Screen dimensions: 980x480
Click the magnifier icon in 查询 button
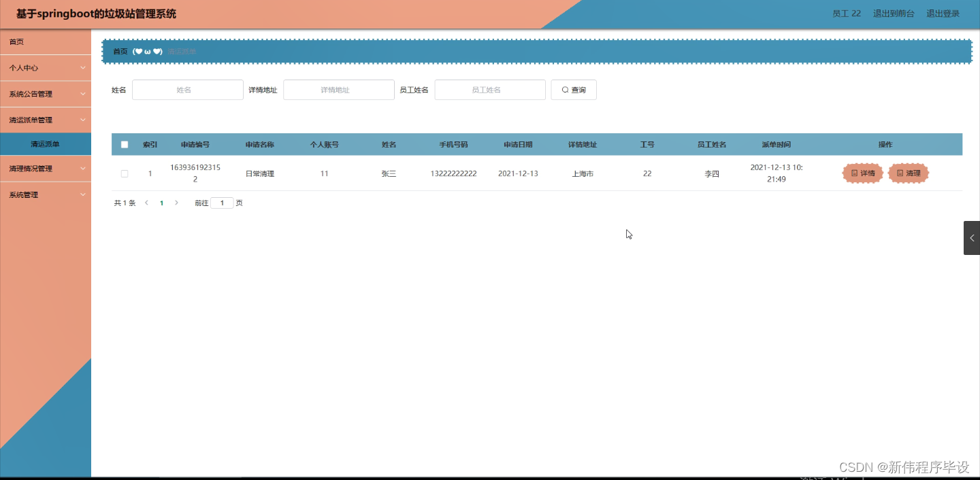click(x=564, y=89)
